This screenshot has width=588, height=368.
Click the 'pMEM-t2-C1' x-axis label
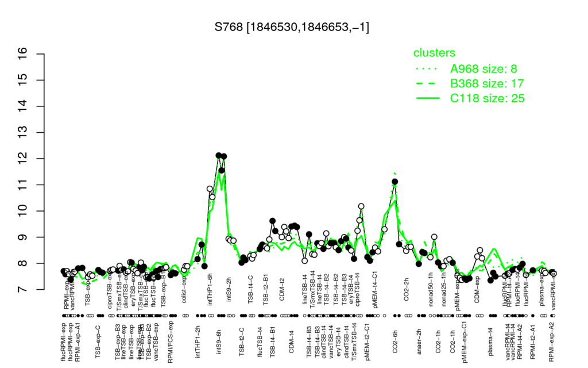point(367,341)
